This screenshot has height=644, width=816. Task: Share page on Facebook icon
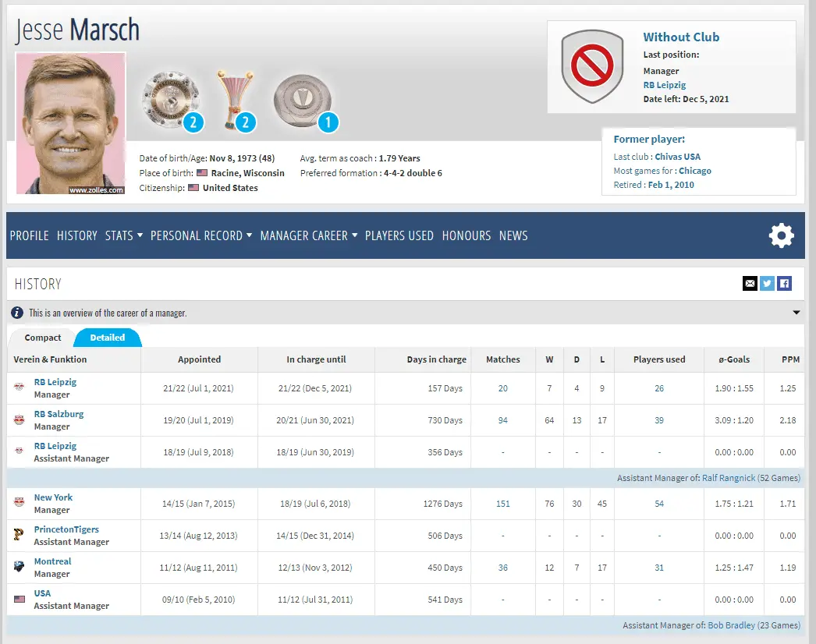tap(784, 284)
